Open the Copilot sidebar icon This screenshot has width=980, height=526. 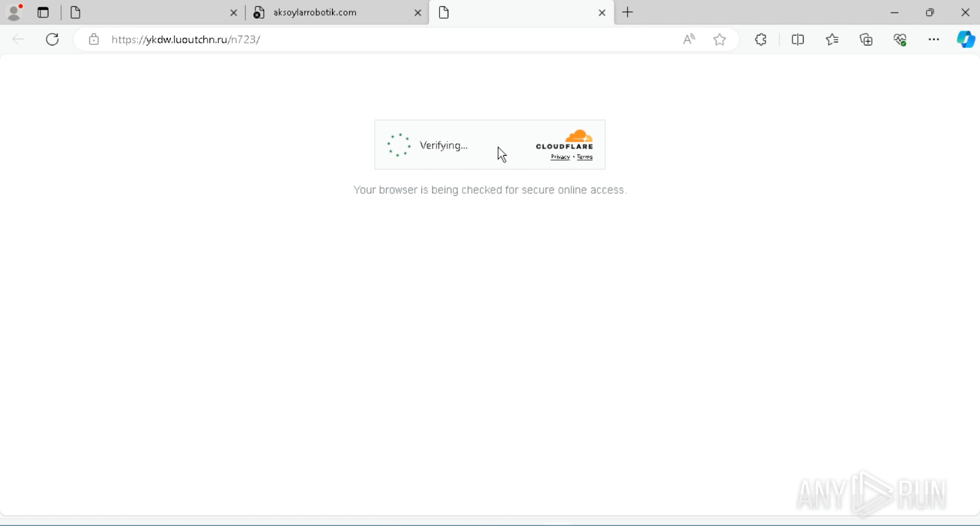click(966, 39)
